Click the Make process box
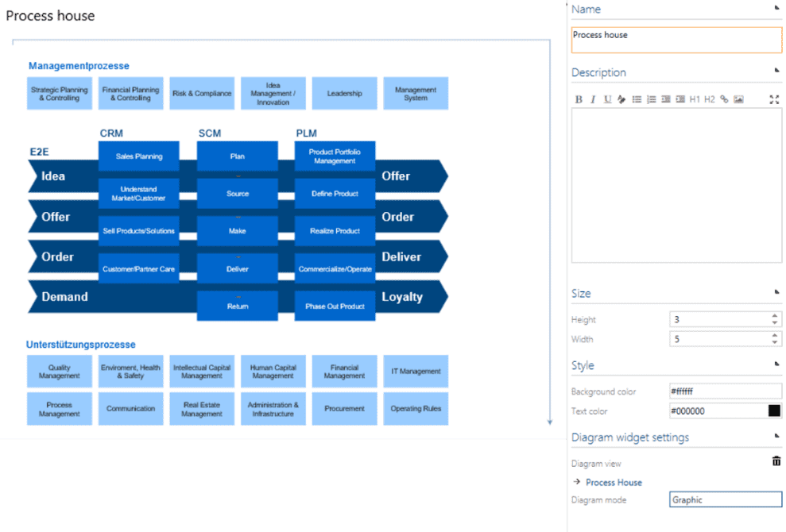The image size is (786, 532). pos(237,231)
